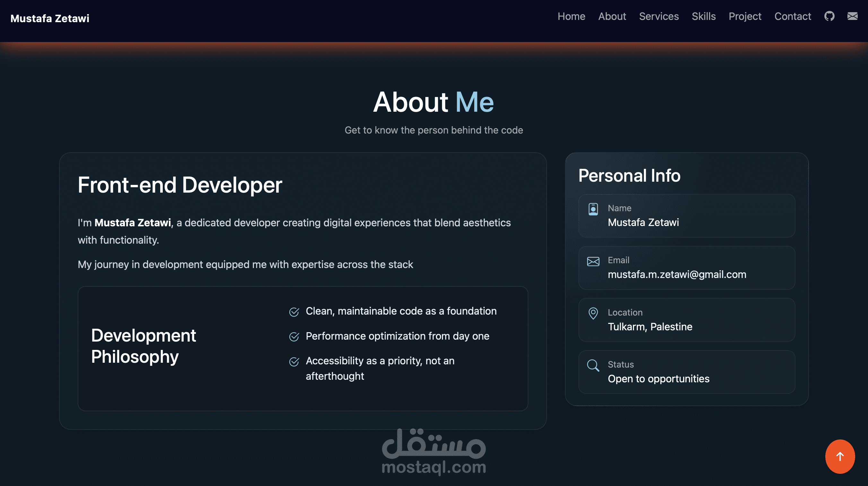The width and height of the screenshot is (868, 486).
Task: Jump to the Skills section
Action: click(x=704, y=16)
